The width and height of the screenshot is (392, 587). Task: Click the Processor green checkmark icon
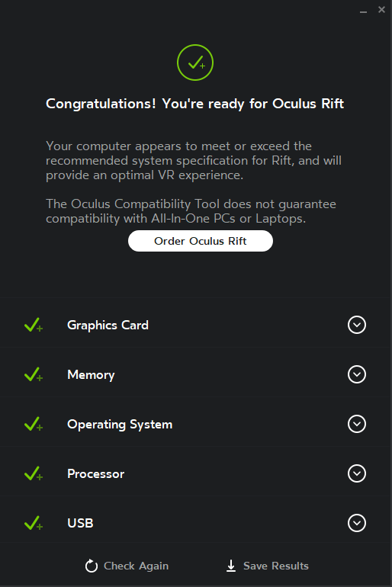coord(34,473)
